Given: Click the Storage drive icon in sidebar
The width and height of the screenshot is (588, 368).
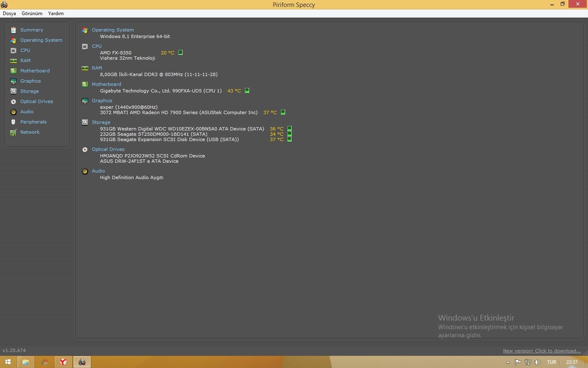Looking at the screenshot, I should (x=13, y=91).
